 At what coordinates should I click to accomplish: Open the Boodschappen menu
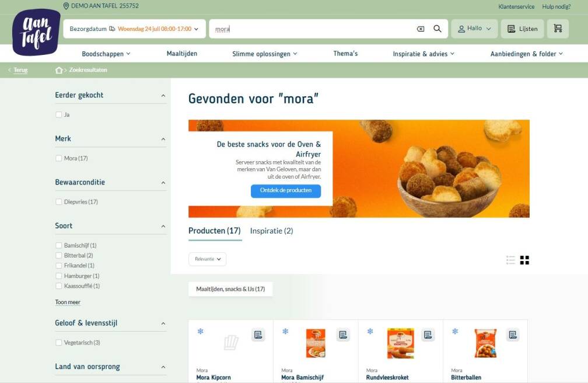pyautogui.click(x=106, y=54)
